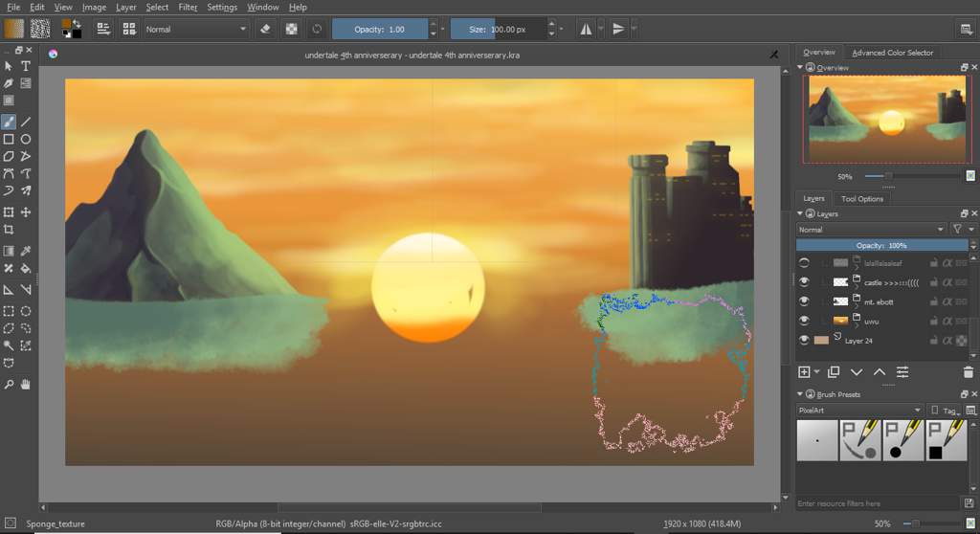Open layer properties icon

click(x=902, y=372)
